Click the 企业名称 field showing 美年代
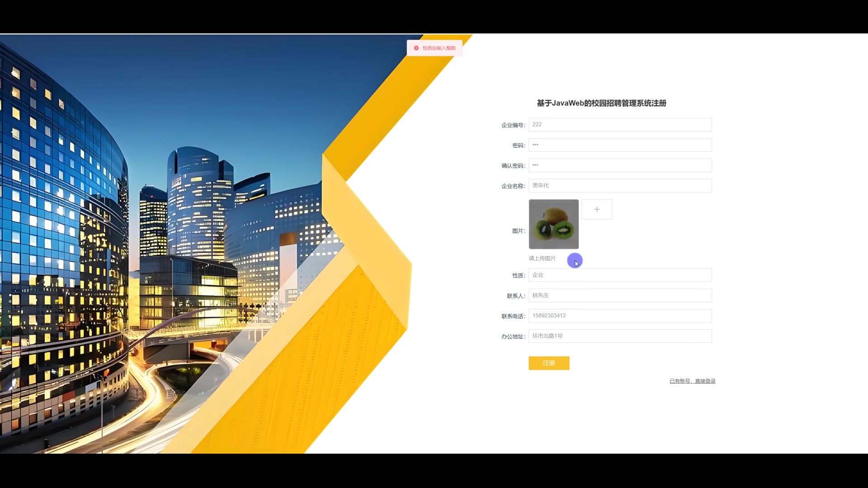This screenshot has width=868, height=488. [620, 186]
